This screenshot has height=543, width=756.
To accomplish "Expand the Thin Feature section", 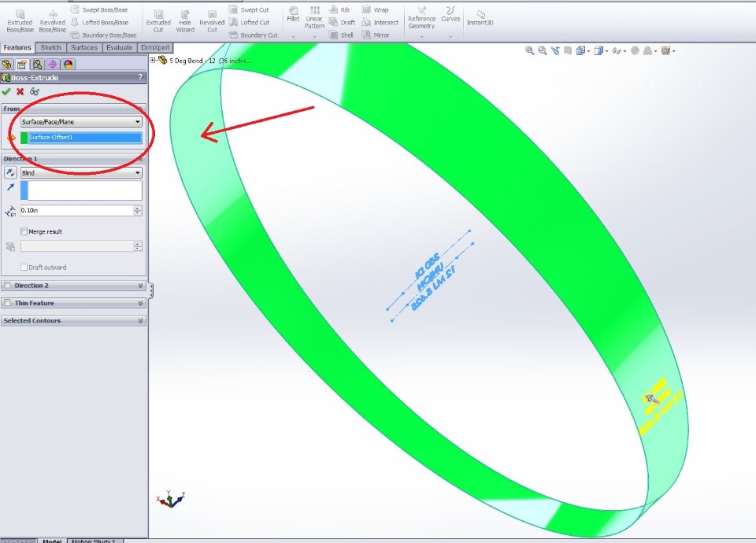I will coord(140,302).
